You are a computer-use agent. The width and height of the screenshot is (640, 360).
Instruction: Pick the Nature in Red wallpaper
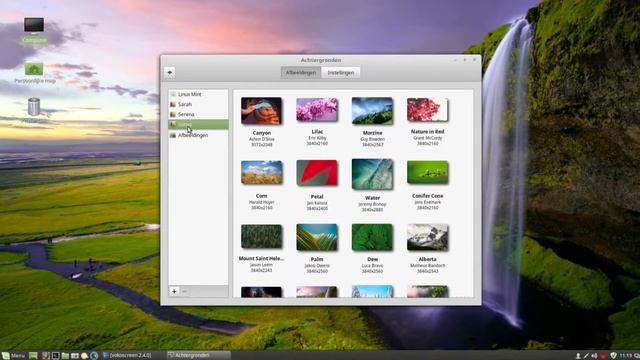427,110
